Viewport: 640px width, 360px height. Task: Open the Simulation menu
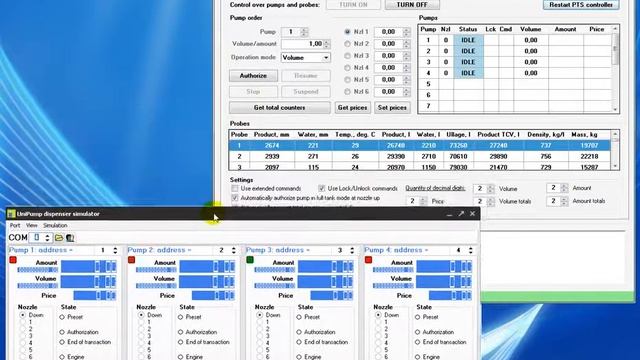[x=55, y=225]
